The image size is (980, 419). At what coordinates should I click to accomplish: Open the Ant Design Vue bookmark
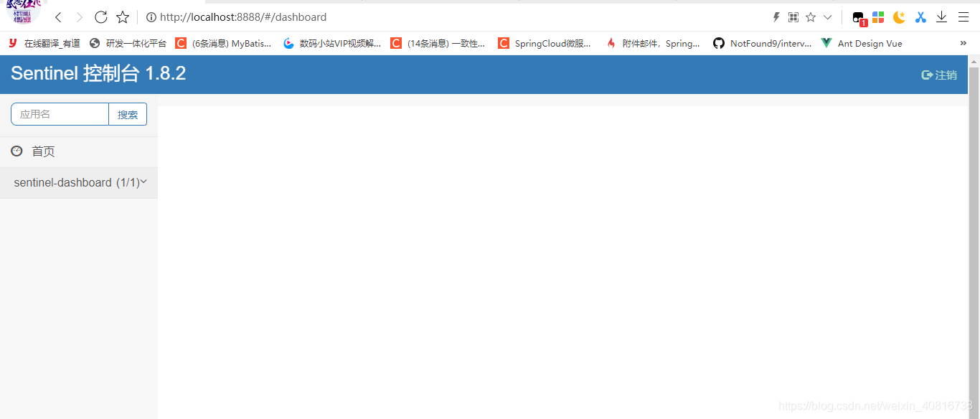click(x=862, y=43)
